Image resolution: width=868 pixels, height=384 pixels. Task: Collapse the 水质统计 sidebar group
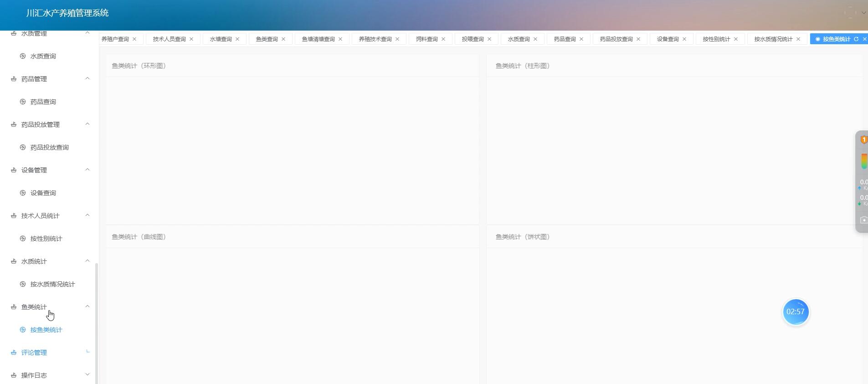87,261
